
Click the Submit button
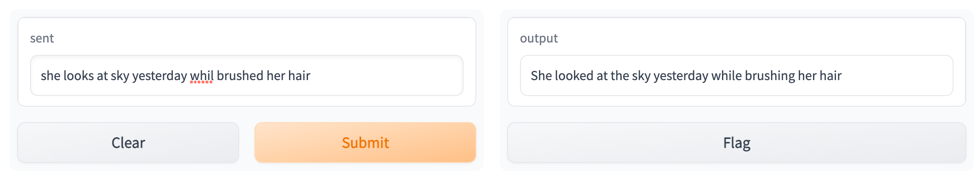[365, 142]
